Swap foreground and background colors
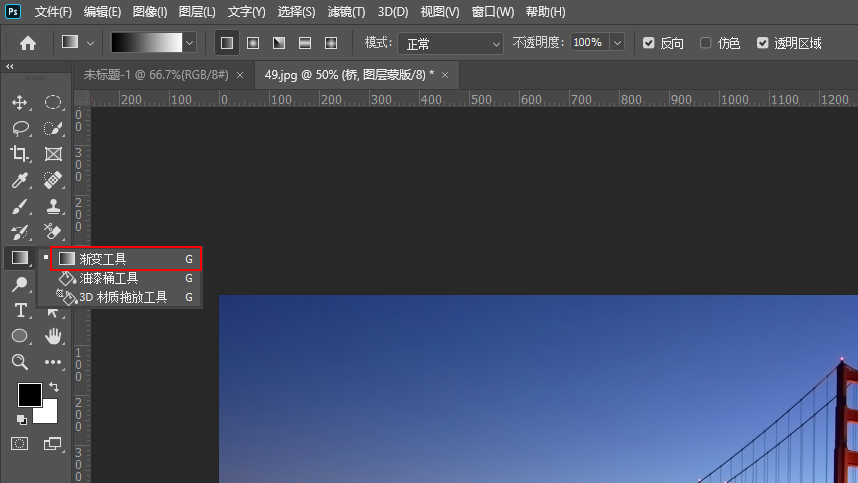 [54, 387]
